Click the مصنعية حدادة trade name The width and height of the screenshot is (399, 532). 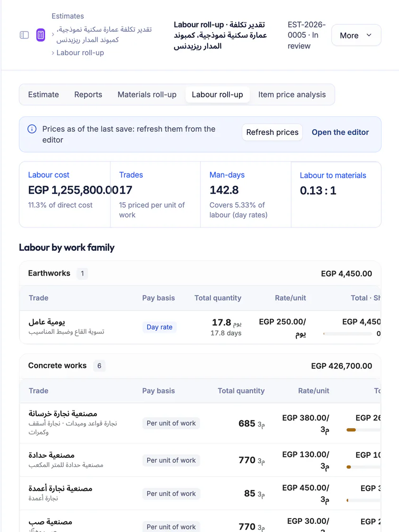tap(52, 455)
